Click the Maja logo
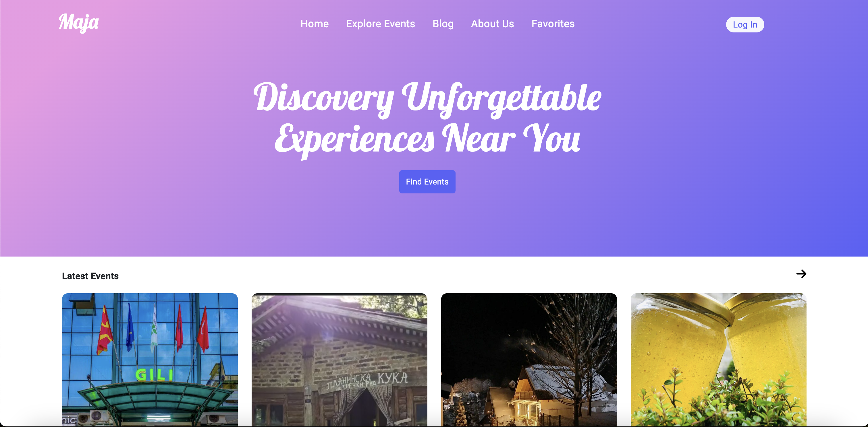Screen dimensions: 868x427 pos(79,23)
